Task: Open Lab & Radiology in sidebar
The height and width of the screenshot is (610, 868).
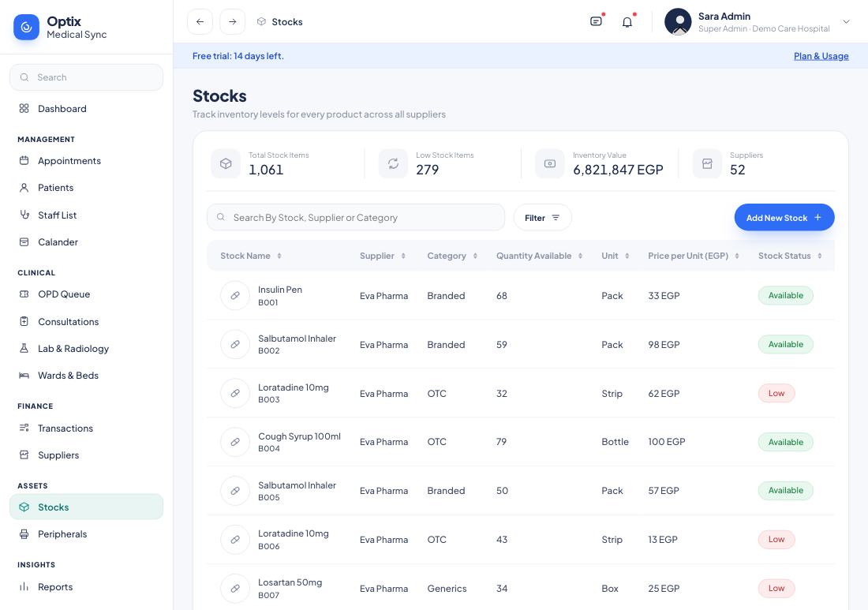Action: click(x=86, y=348)
